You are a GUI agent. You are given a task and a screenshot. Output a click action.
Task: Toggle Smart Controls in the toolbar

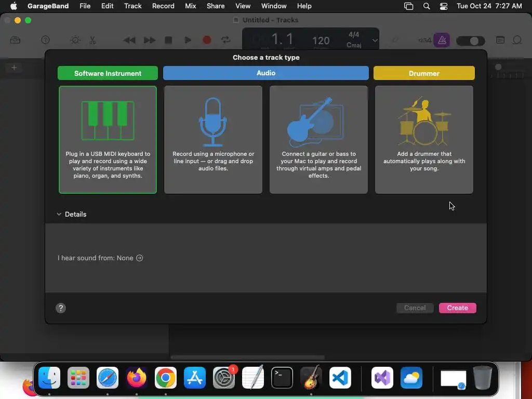click(x=75, y=40)
